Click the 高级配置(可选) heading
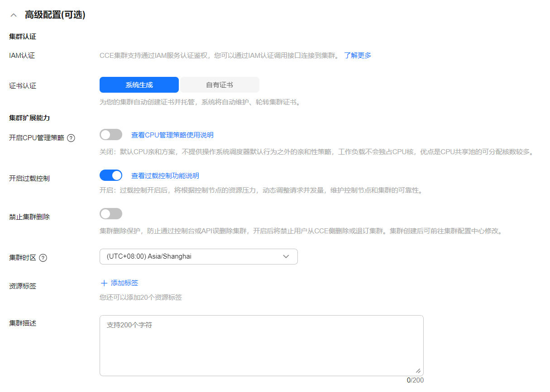This screenshot has height=392, width=550. pos(55,15)
